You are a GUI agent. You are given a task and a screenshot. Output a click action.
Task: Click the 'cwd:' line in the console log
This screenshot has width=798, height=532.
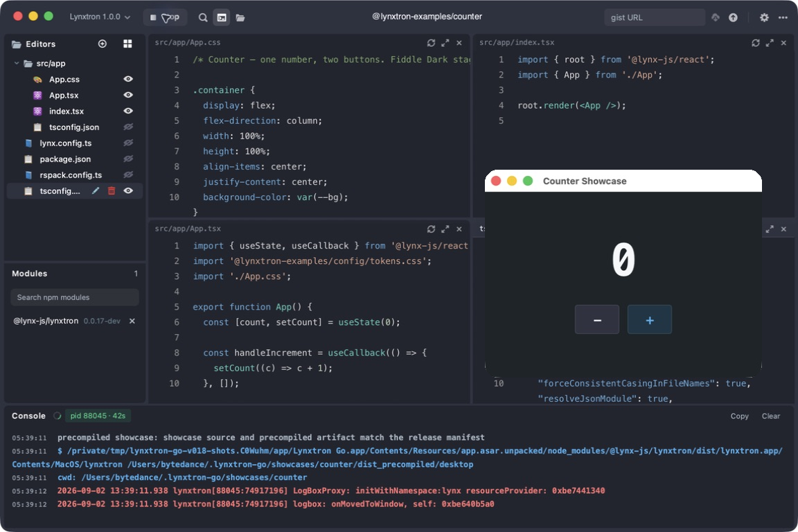182,477
